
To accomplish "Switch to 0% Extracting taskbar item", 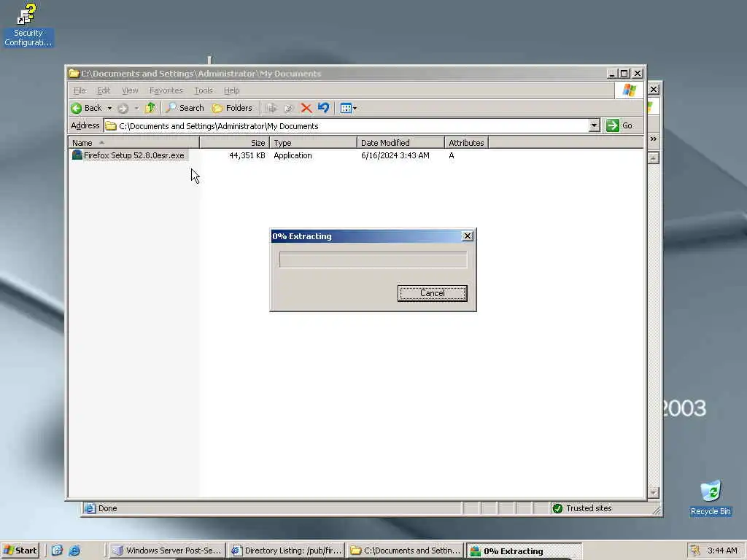I will (x=524, y=551).
